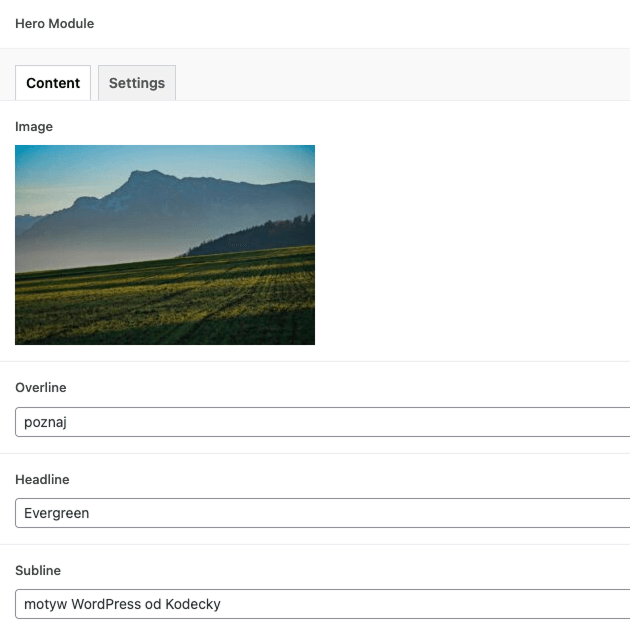Image resolution: width=630 pixels, height=630 pixels.
Task: Click empty tab bar right of Settings
Action: [400, 83]
